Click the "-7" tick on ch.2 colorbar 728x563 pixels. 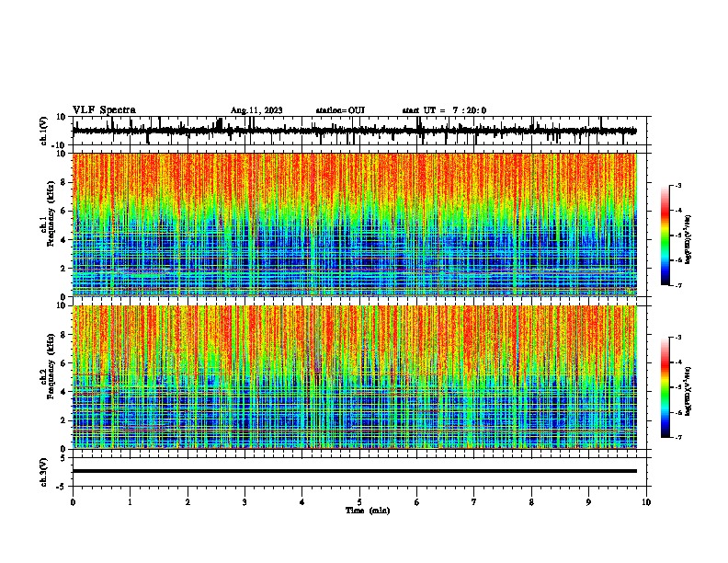tap(677, 437)
